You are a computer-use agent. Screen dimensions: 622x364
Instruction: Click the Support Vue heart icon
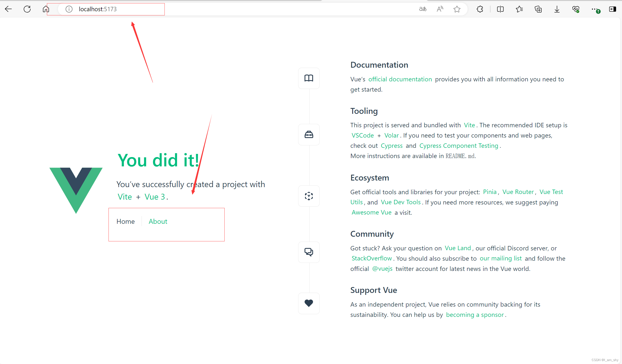pyautogui.click(x=308, y=303)
